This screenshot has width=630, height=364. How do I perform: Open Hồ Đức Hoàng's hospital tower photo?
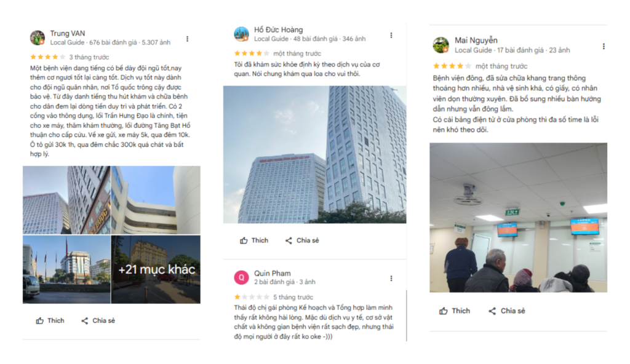(x=314, y=154)
